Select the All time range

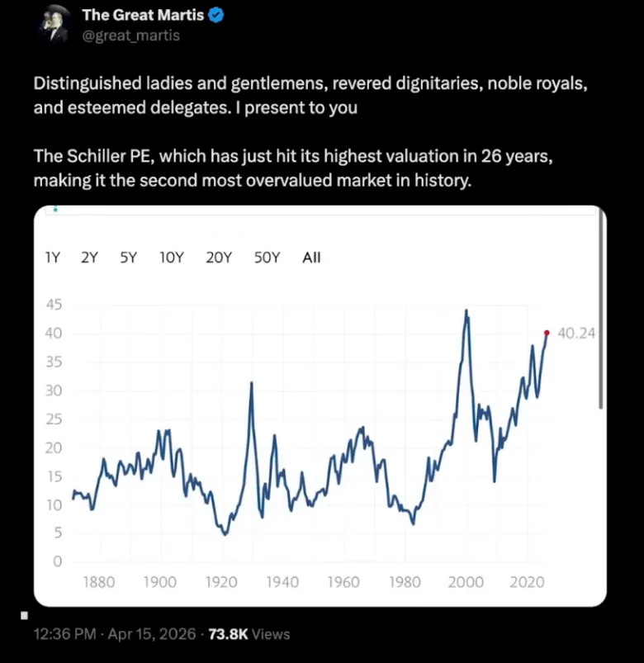(x=311, y=258)
